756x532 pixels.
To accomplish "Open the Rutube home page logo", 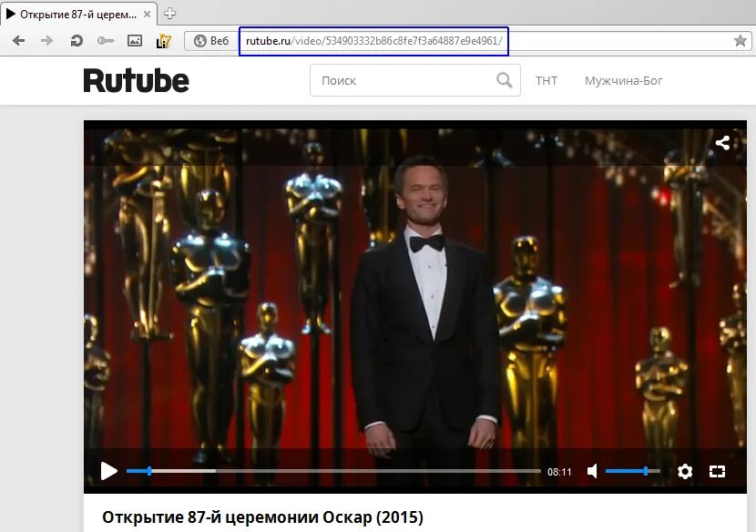I will click(136, 80).
